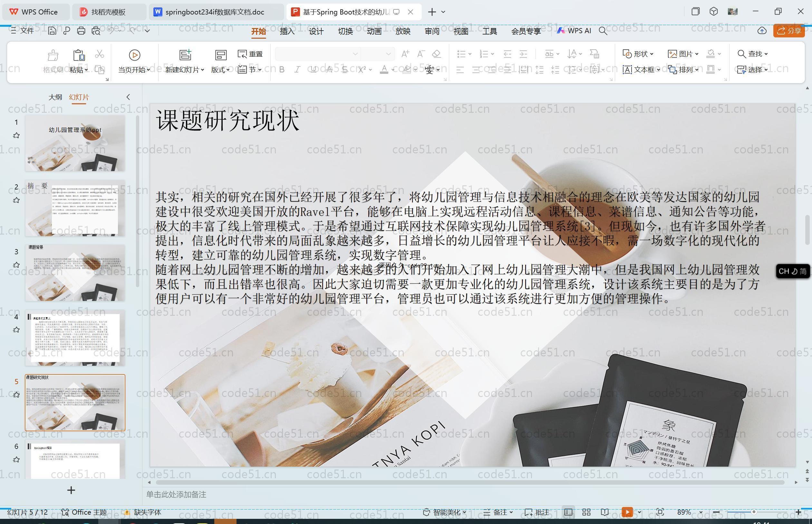The image size is (812, 524).
Task: Click the New Slide (新建幻灯片) icon
Action: point(185,55)
